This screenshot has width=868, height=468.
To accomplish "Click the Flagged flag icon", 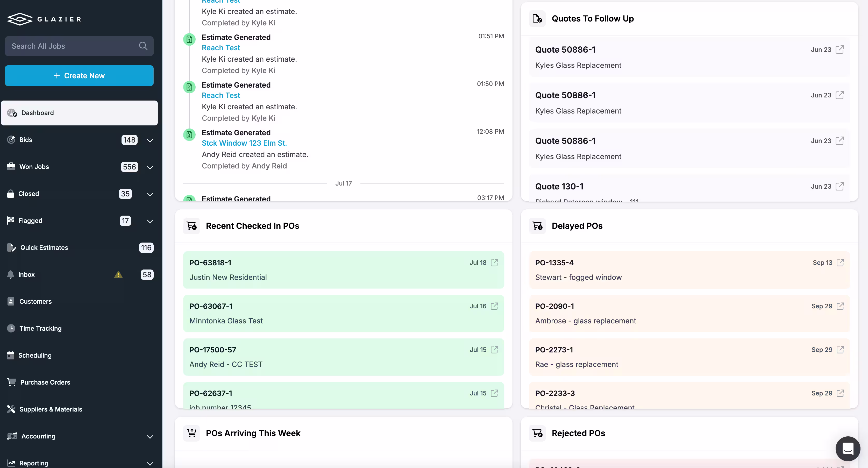I will tap(10, 220).
